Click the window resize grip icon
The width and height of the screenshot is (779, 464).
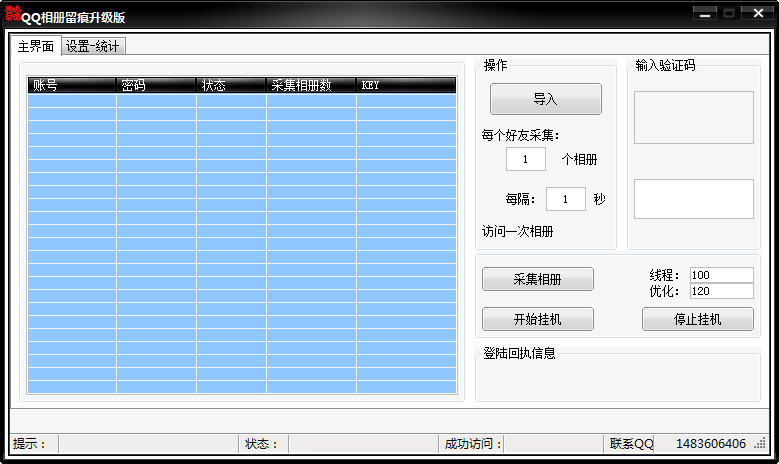coord(760,444)
